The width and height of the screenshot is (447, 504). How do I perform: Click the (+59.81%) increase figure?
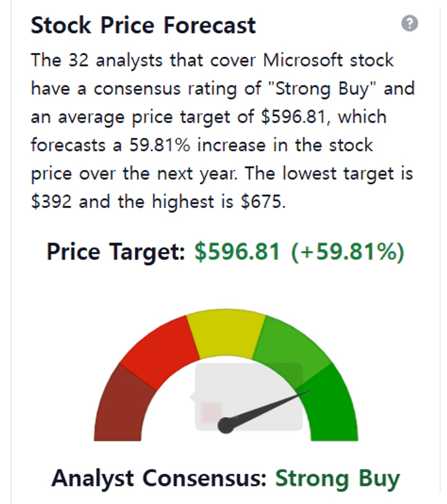(x=348, y=253)
